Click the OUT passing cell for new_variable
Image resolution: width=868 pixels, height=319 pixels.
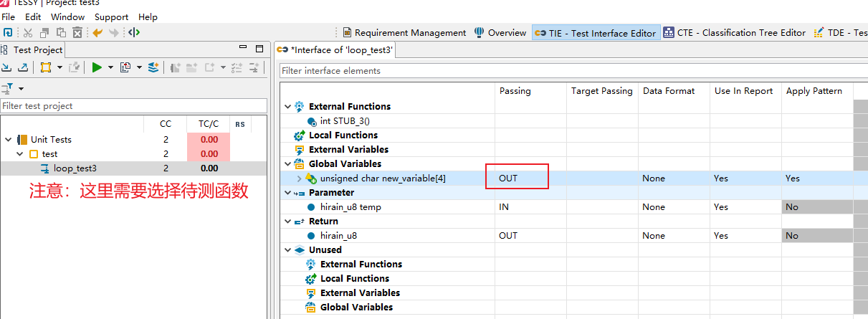pyautogui.click(x=517, y=178)
